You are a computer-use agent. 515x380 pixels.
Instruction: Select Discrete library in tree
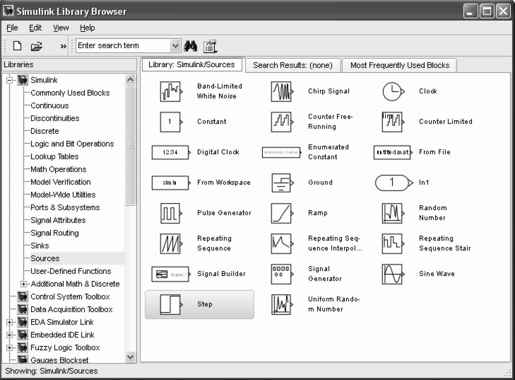(x=45, y=131)
